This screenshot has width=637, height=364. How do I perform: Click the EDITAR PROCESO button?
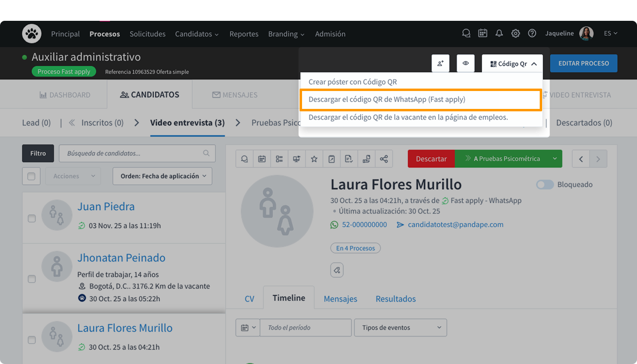583,63
